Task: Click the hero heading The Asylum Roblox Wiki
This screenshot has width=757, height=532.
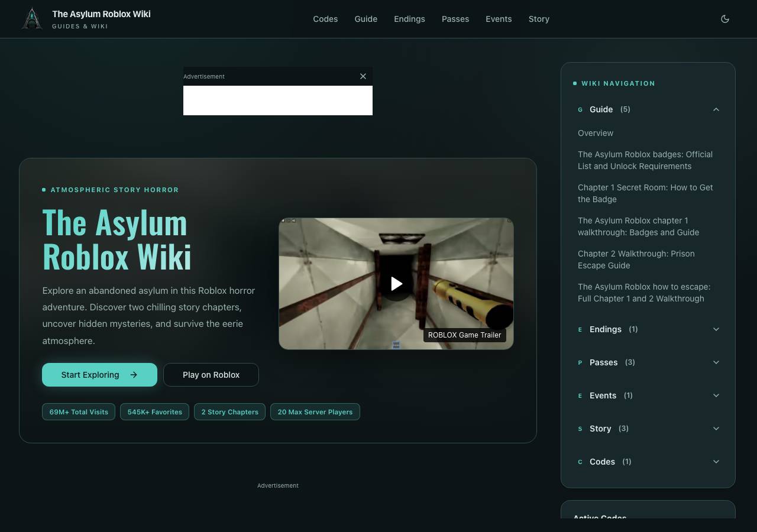Action: (x=117, y=239)
